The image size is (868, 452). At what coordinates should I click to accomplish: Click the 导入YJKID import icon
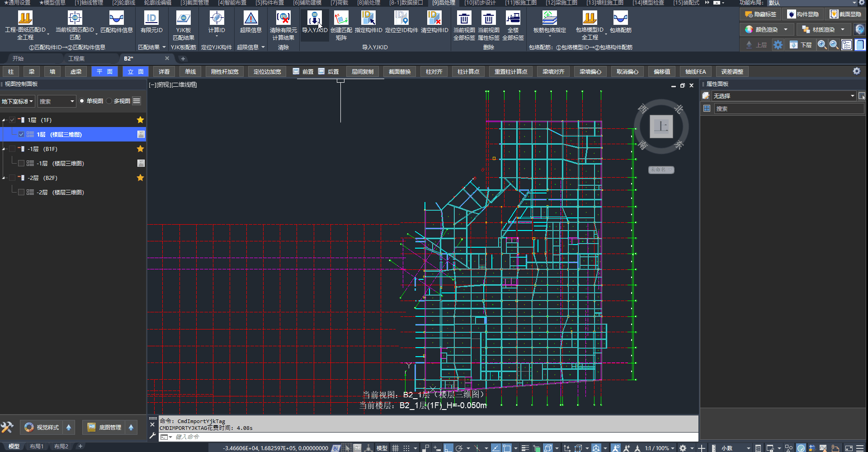pos(314,19)
